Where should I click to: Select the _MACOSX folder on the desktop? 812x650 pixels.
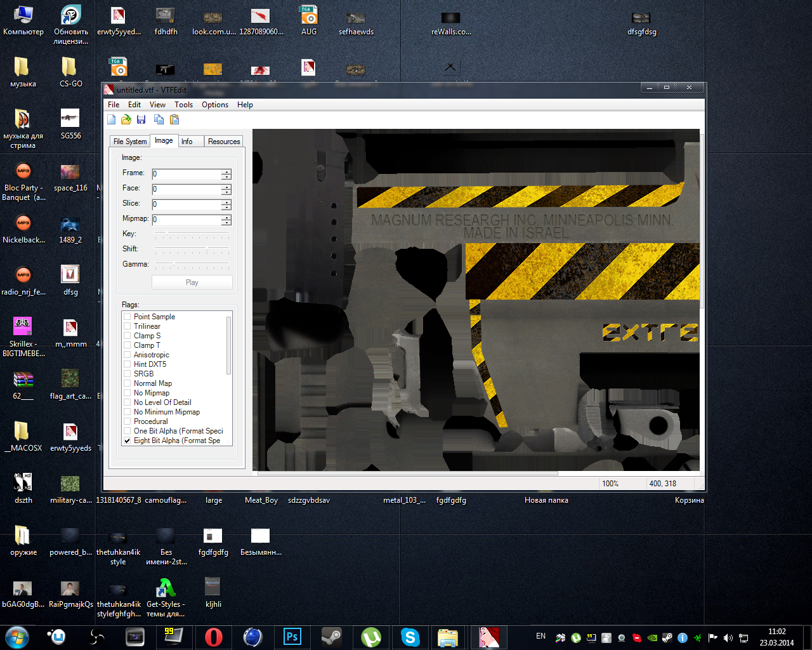(23, 437)
